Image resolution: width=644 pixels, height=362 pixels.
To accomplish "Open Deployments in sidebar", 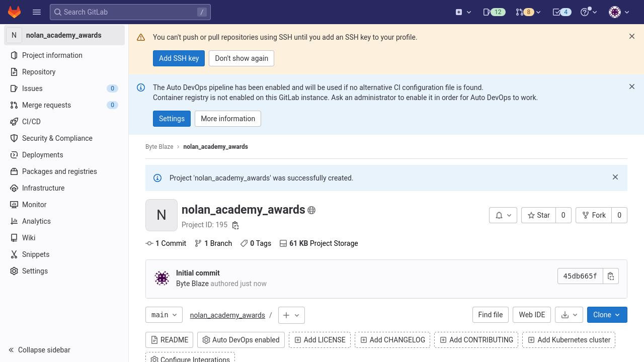I will pos(64,155).
